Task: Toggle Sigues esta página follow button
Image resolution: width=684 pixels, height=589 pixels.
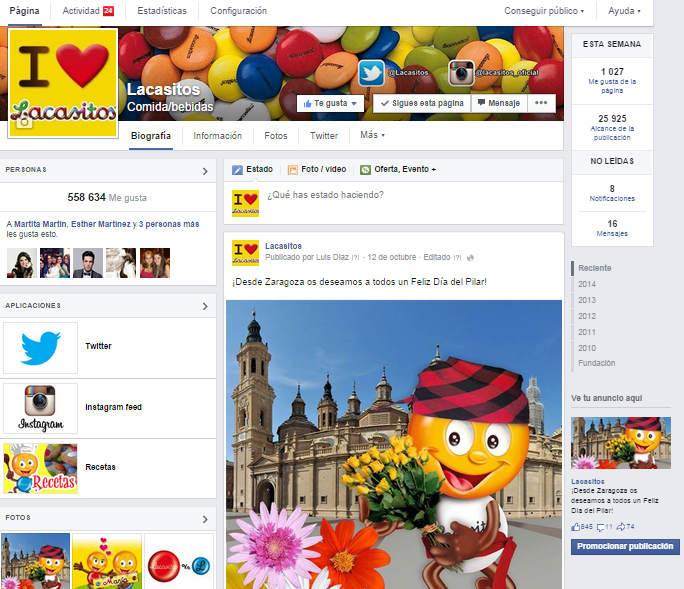Action: pyautogui.click(x=422, y=103)
